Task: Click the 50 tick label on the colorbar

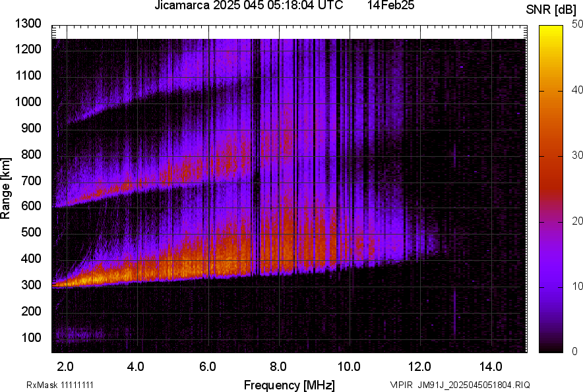Action: coord(577,24)
